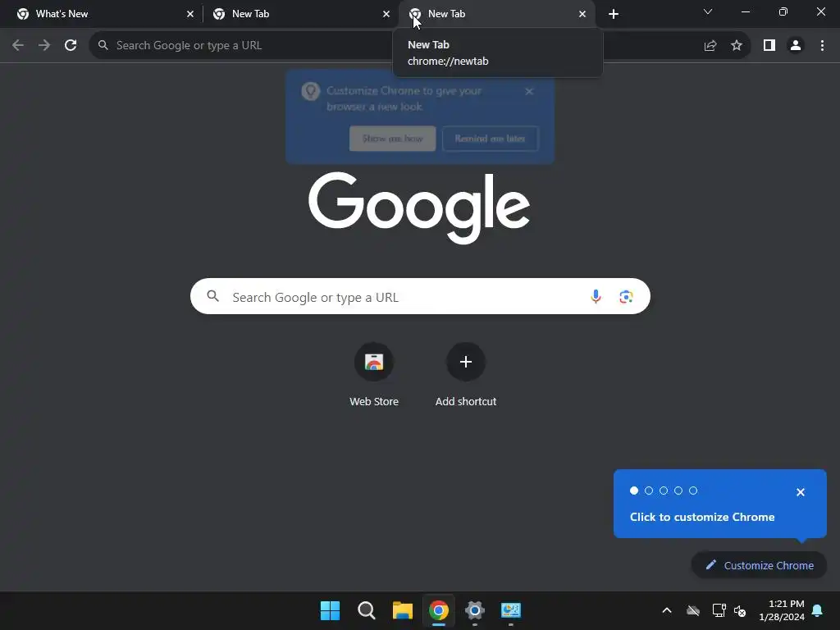840x630 pixels.
Task: Close the active third New Tab
Action: [582, 14]
